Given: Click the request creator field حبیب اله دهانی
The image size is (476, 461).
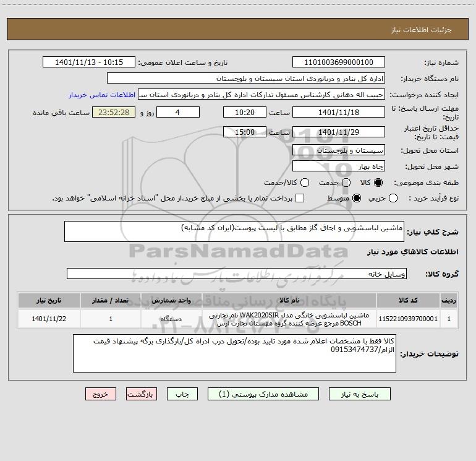Looking at the screenshot, I should coord(261,95).
